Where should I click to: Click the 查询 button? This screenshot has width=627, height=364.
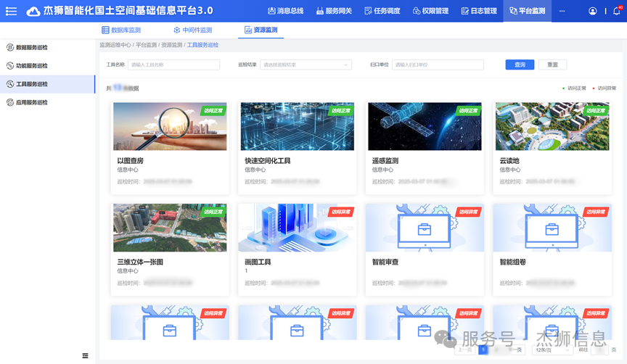[520, 65]
